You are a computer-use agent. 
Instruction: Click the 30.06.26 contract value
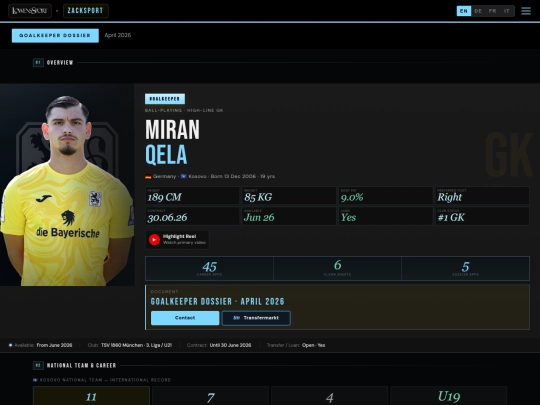click(167, 218)
